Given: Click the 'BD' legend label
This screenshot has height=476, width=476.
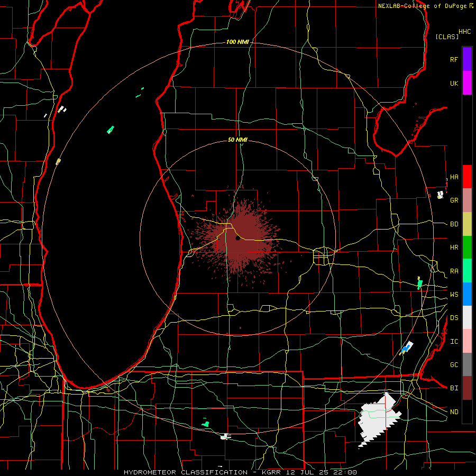Looking at the screenshot, I should pos(454,224).
